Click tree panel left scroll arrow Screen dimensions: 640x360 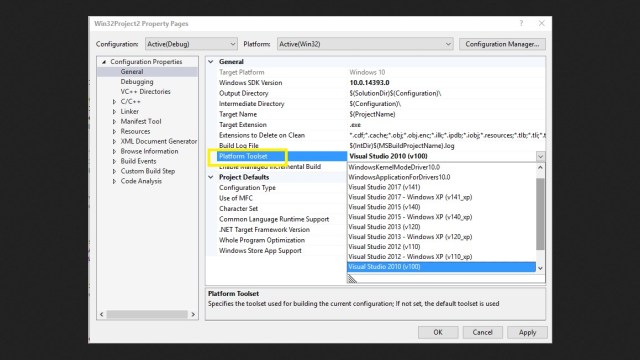tap(102, 314)
